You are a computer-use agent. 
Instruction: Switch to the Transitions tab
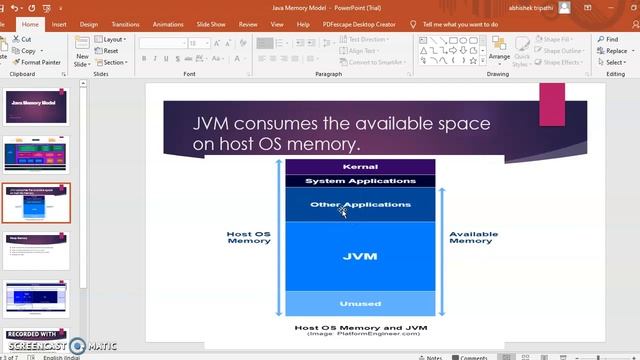point(125,24)
